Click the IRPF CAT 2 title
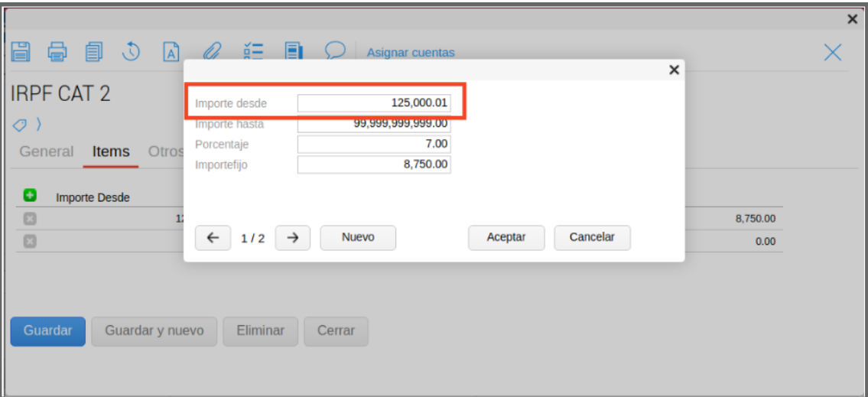 click(61, 94)
